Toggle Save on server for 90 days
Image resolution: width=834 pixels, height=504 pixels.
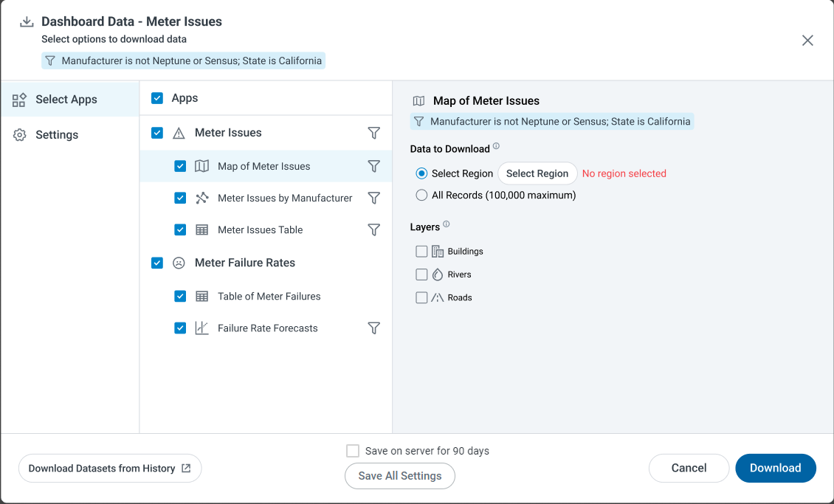tap(353, 451)
